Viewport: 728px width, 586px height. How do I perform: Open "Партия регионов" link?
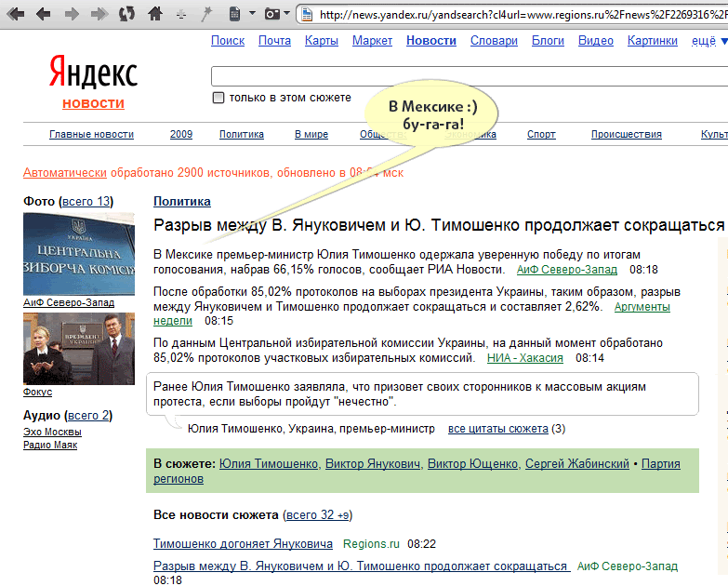point(661,464)
